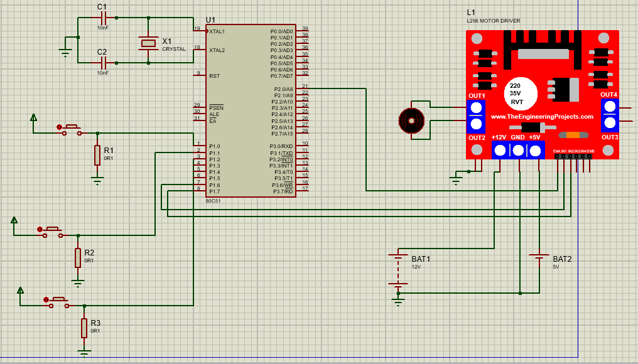Click the 220uF 35V capacitor on driver board
The width and height of the screenshot is (638, 364).
519,92
